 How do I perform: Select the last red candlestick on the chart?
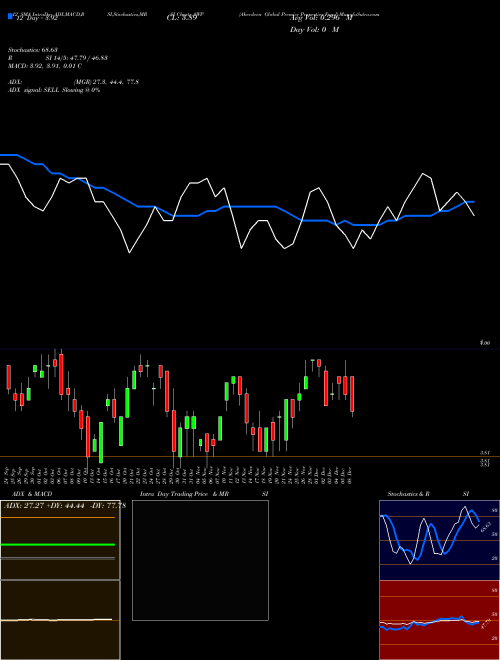click(352, 394)
